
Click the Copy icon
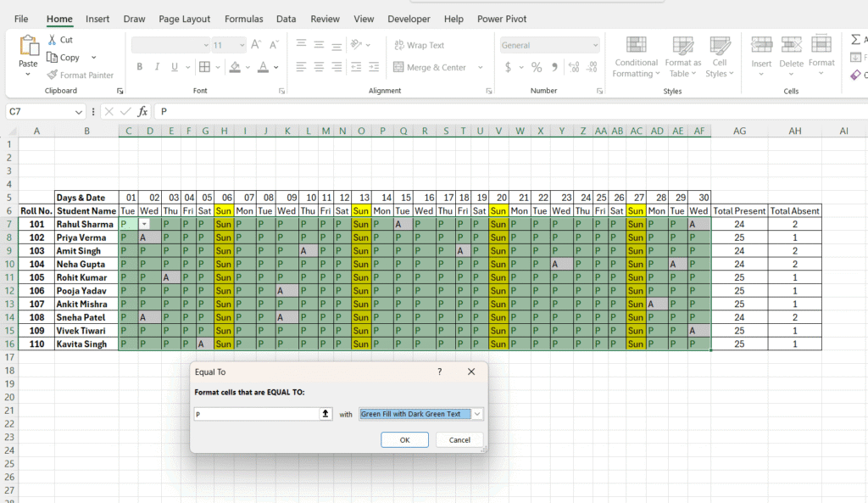[52, 57]
